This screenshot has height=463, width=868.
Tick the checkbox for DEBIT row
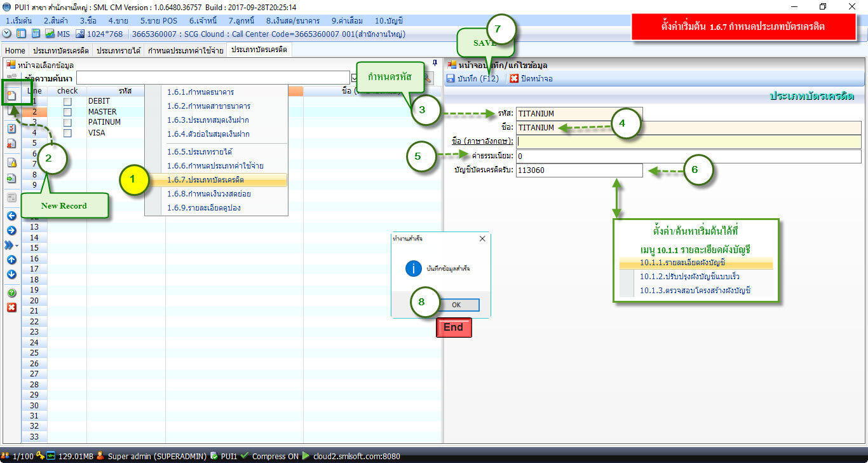[67, 102]
